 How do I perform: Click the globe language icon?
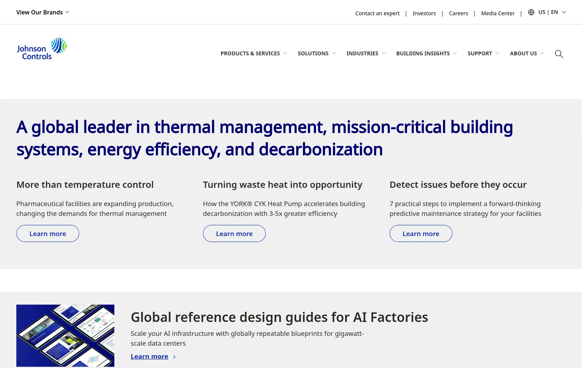pos(531,12)
